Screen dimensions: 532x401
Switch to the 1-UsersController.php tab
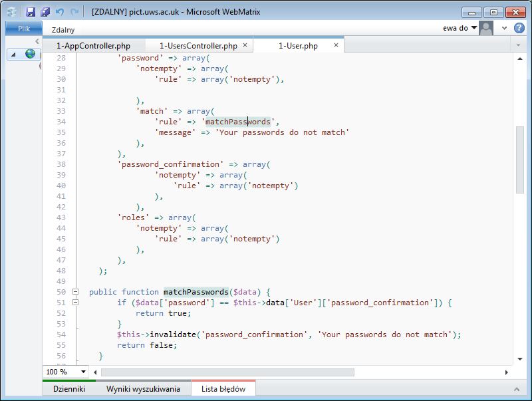198,46
